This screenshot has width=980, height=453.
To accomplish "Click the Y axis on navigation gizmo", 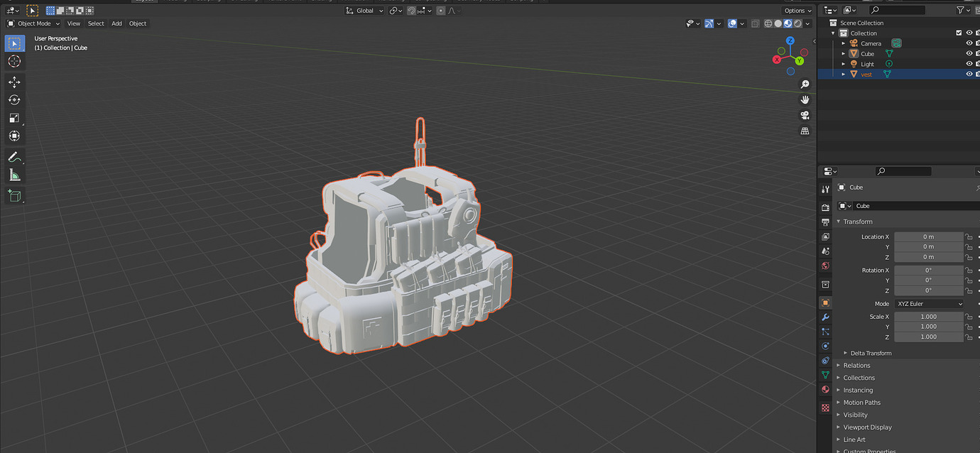I will [799, 61].
